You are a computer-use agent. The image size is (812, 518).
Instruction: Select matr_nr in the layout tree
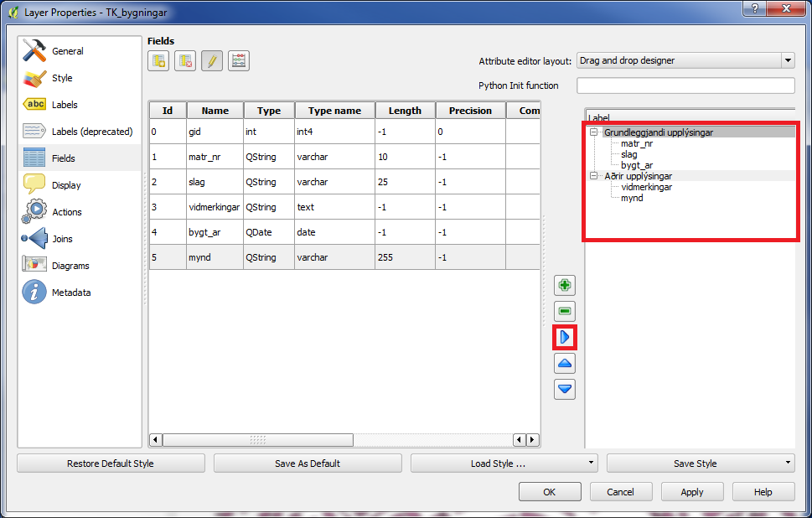(637, 143)
